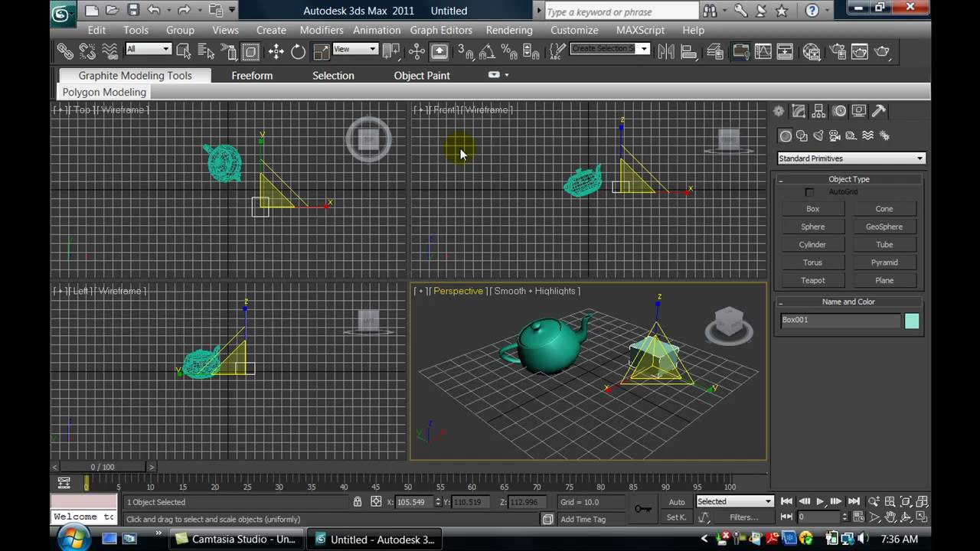Choose the Select Object tool

coord(184,51)
